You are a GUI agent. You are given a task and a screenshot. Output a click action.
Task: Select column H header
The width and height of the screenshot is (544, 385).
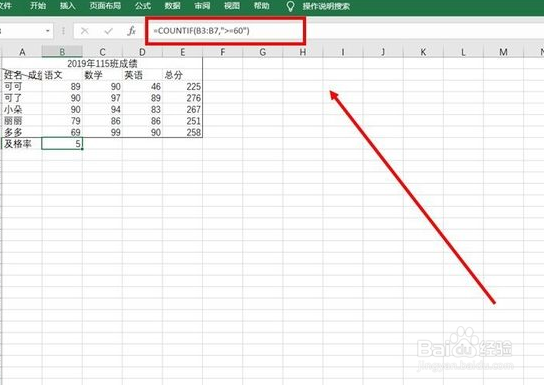pos(303,52)
